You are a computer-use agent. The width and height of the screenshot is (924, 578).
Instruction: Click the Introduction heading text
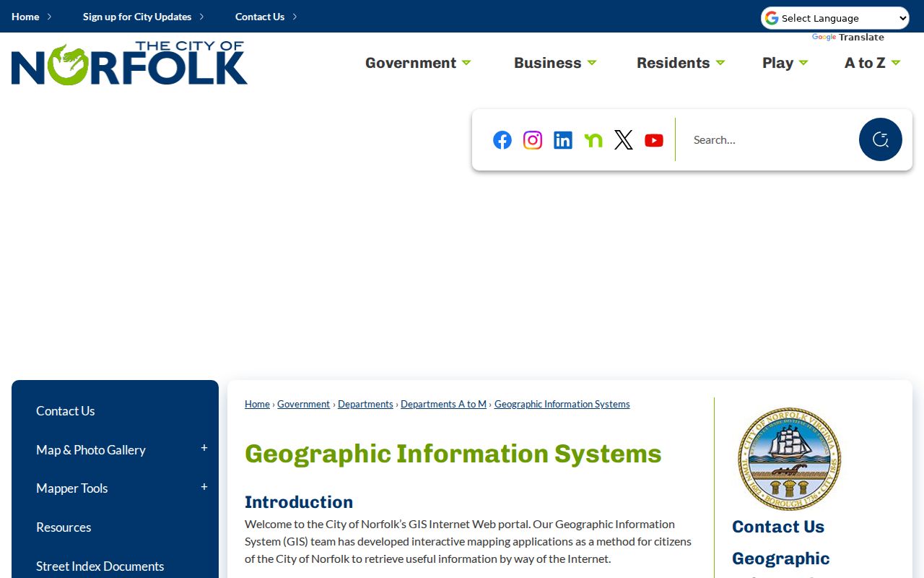299,502
